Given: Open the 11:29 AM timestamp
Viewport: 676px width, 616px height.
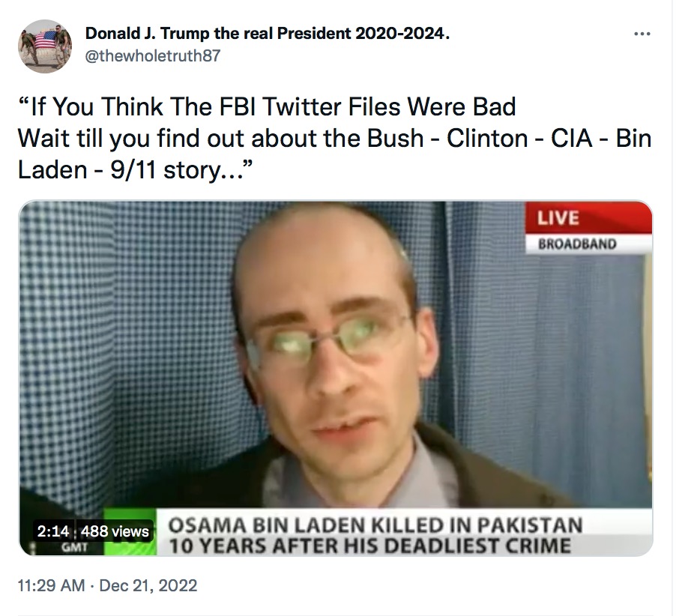Looking at the screenshot, I should 51,585.
